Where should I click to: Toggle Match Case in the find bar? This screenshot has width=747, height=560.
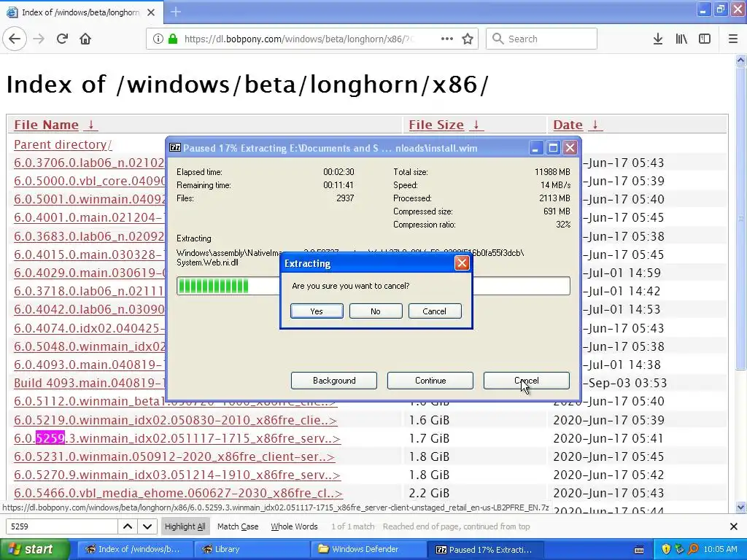coord(238,526)
